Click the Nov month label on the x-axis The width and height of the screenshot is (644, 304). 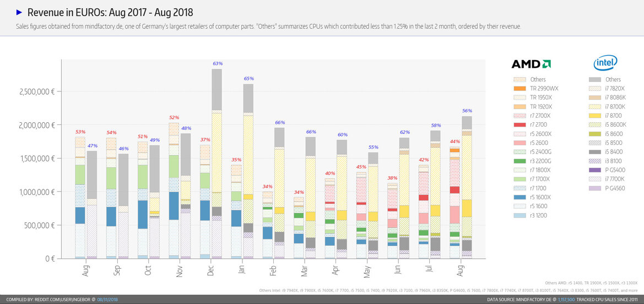click(180, 270)
